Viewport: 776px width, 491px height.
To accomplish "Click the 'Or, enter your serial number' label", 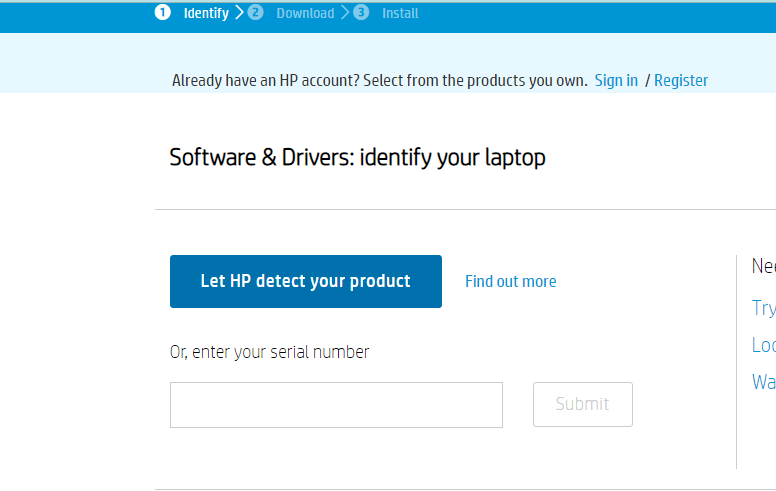I will (x=269, y=352).
